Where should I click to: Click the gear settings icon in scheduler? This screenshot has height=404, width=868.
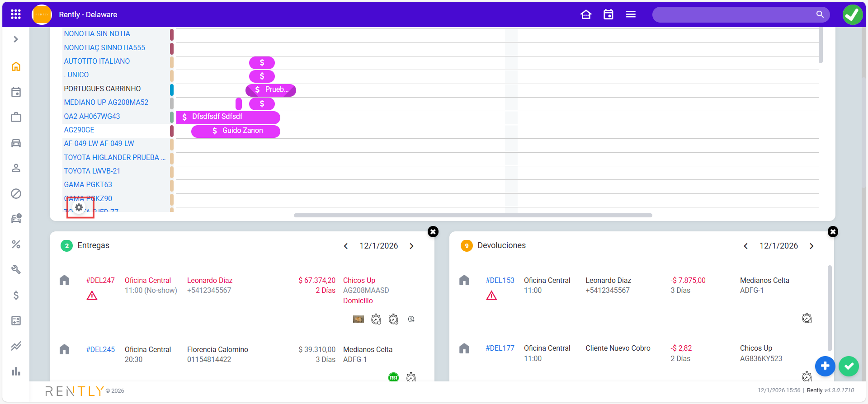click(79, 207)
